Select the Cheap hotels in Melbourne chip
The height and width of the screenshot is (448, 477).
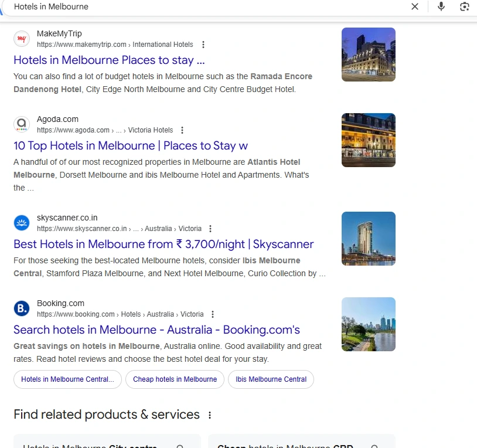175,379
